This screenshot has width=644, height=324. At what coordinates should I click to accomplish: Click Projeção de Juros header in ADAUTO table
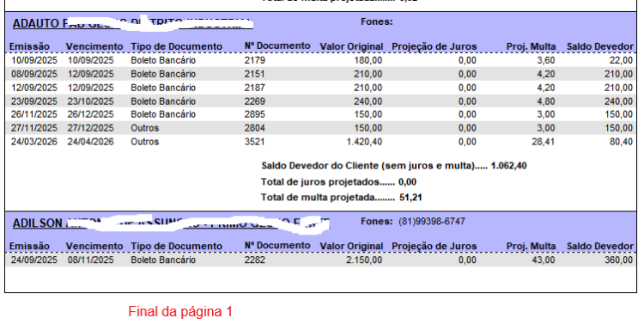pyautogui.click(x=434, y=47)
